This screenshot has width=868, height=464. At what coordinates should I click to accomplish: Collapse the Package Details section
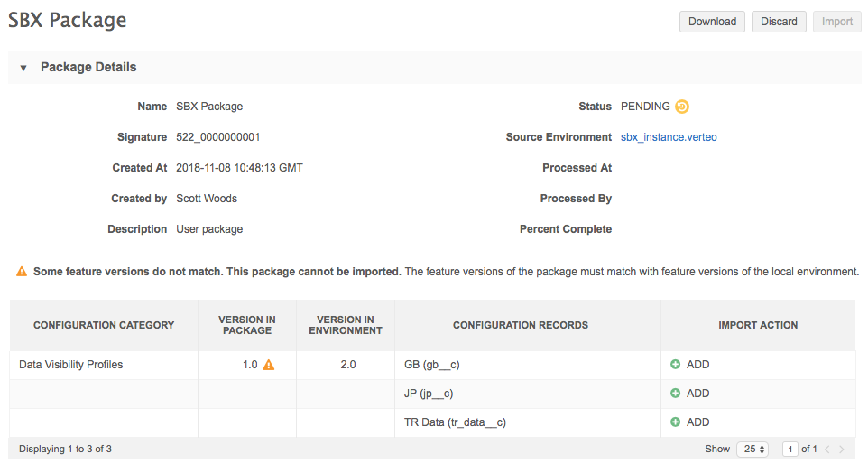tap(23, 68)
